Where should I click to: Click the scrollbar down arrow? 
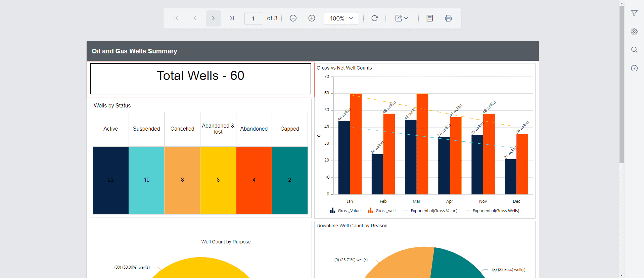click(x=622, y=275)
